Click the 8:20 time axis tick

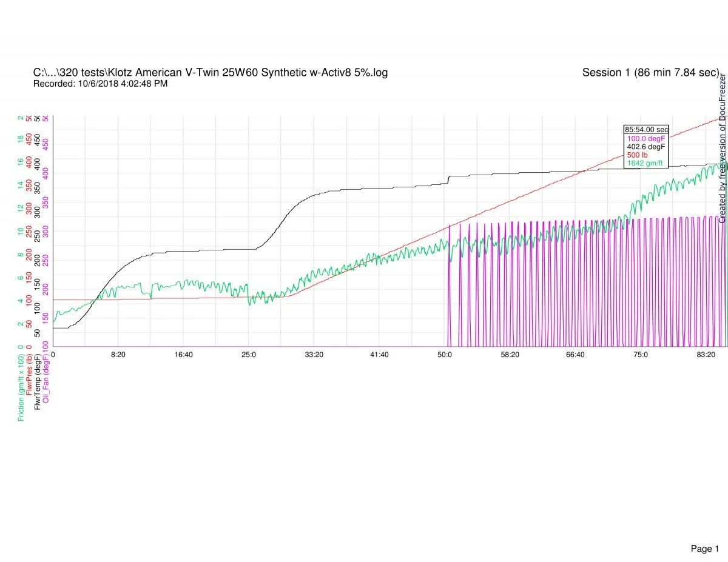coord(118,355)
